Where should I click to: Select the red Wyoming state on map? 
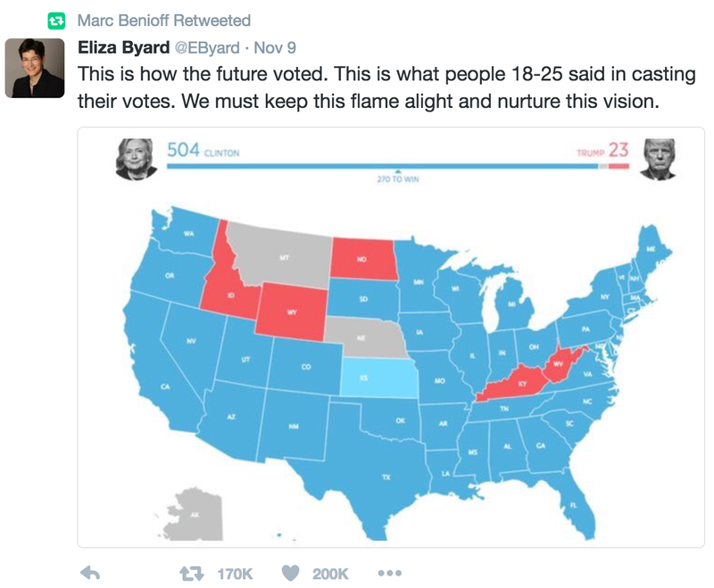click(292, 311)
